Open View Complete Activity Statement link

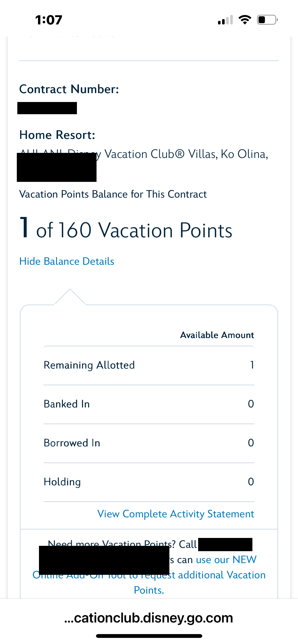tap(176, 514)
